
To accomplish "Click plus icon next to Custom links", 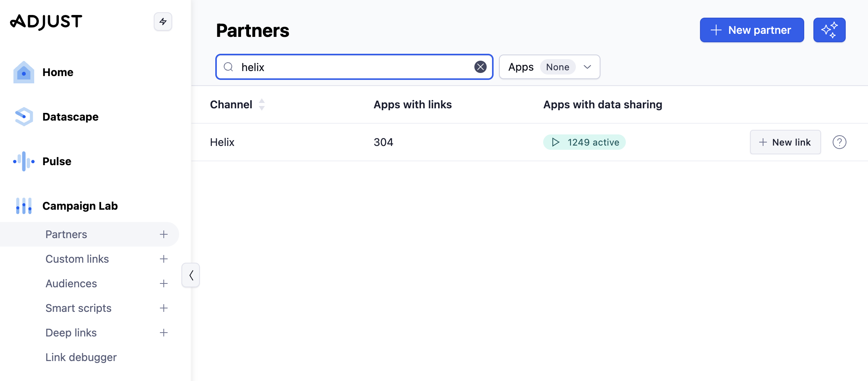I will (x=164, y=259).
